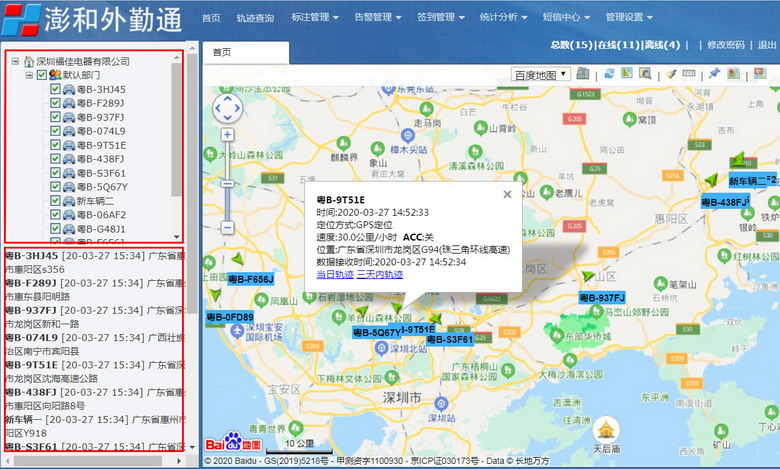Open the 管理设置 dropdown menu

point(628,17)
